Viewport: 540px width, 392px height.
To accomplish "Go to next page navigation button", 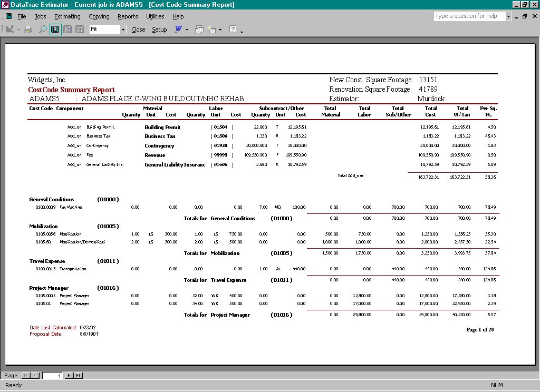I will point(69,376).
